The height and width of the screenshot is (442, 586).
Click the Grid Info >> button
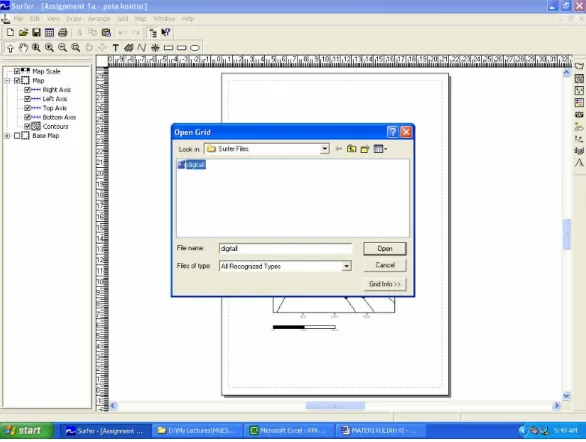pos(385,284)
